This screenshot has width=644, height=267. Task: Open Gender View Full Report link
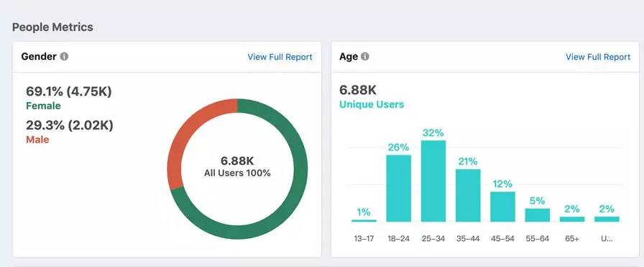click(280, 57)
